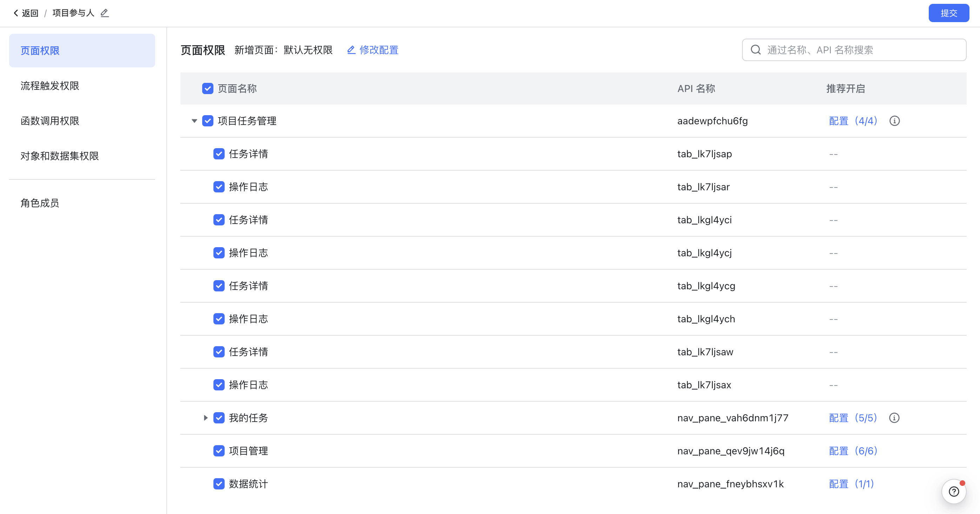Uncheck the 项目管理 checkbox
The height and width of the screenshot is (514, 980).
219,451
